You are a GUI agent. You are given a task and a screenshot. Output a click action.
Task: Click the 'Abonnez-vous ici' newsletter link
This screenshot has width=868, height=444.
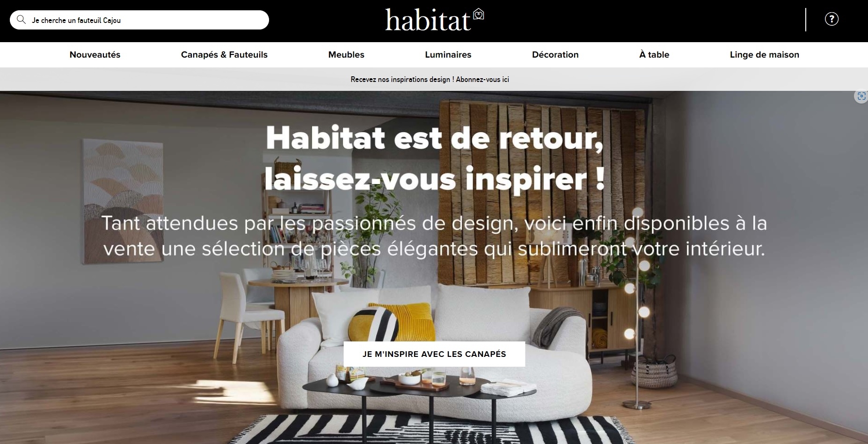click(x=482, y=80)
